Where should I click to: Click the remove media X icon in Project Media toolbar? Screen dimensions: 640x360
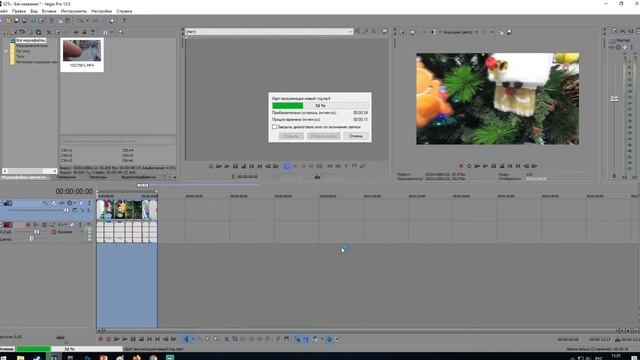(x=49, y=32)
